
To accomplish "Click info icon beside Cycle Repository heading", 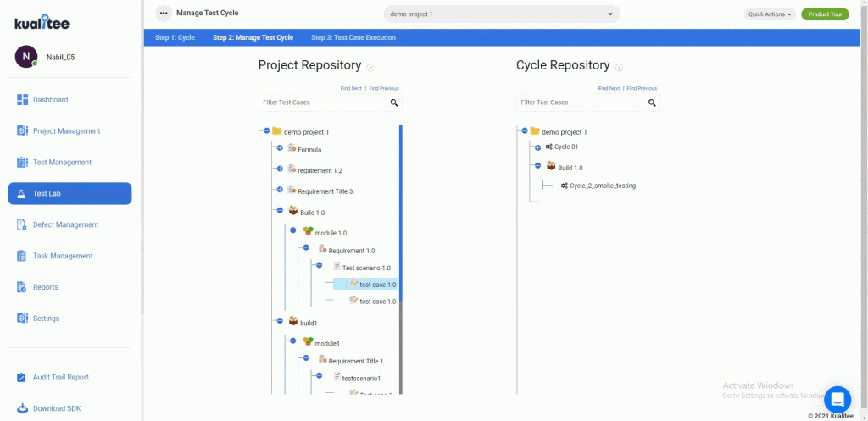I will [x=620, y=68].
